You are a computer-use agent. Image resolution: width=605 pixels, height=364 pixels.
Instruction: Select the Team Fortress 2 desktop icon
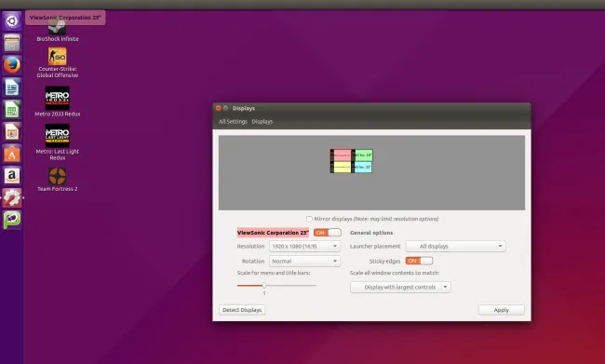point(58,179)
